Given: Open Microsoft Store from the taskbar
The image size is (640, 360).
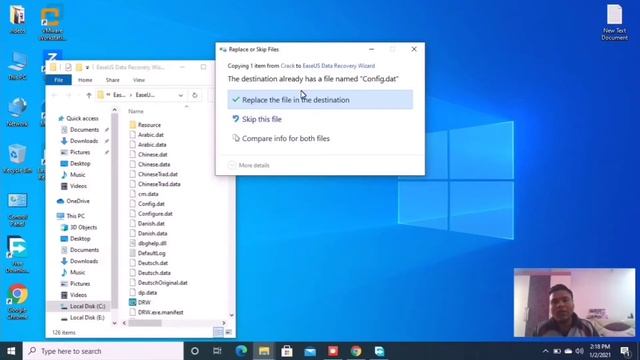Looking at the screenshot, I should click(287, 351).
